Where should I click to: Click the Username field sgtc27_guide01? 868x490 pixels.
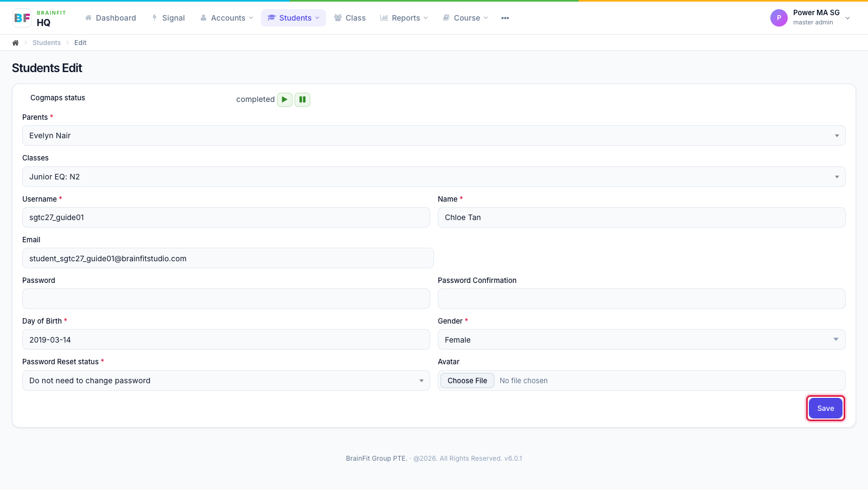226,217
